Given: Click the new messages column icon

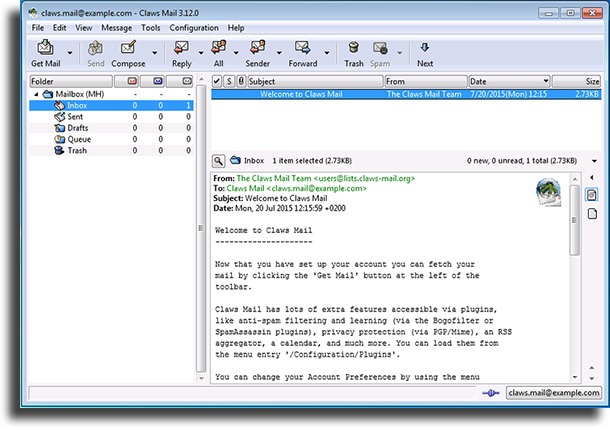Looking at the screenshot, I should pyautogui.click(x=132, y=81).
